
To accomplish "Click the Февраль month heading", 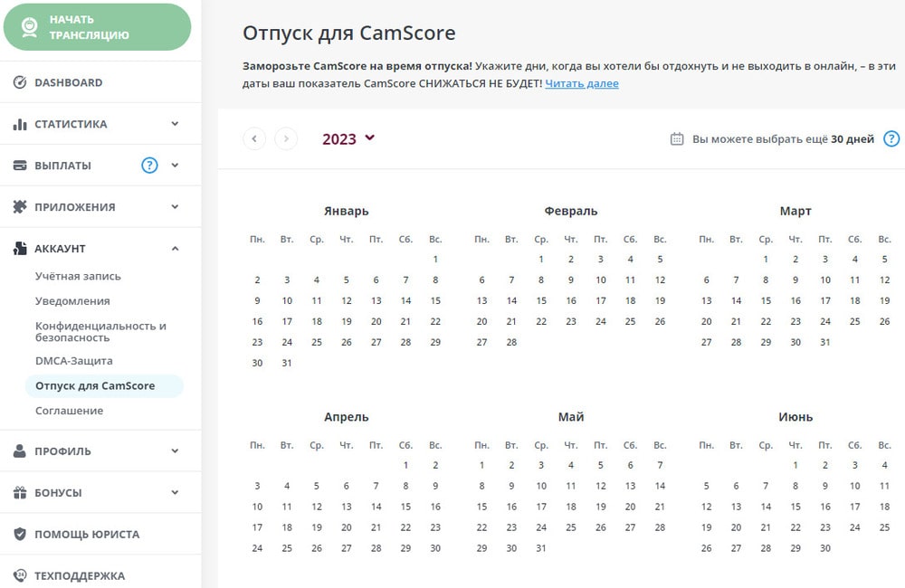I will click(571, 211).
